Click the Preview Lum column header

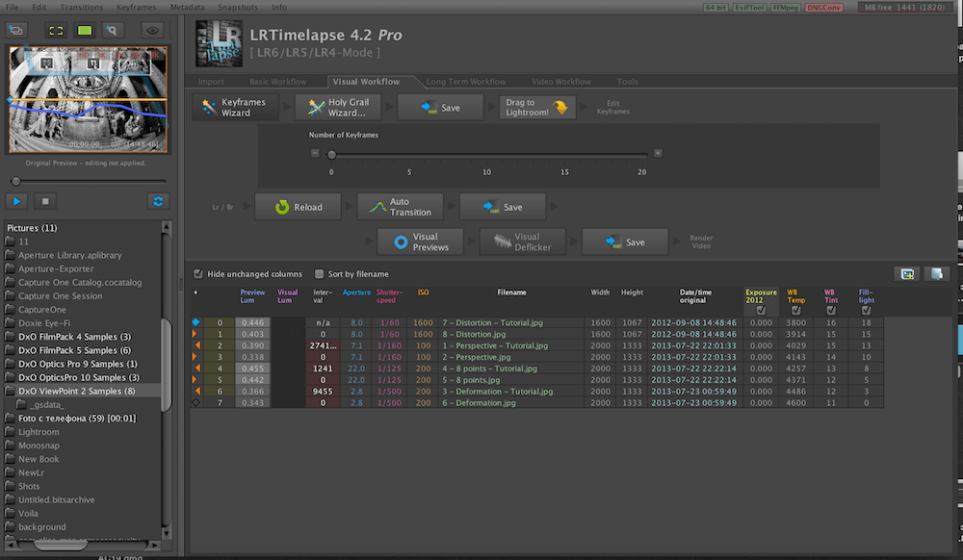[252, 296]
